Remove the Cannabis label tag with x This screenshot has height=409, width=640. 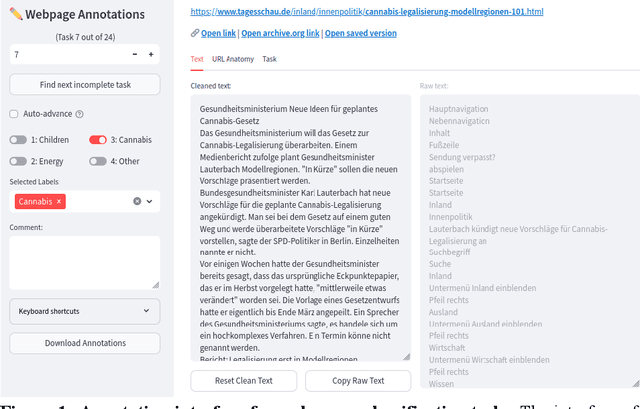click(59, 201)
